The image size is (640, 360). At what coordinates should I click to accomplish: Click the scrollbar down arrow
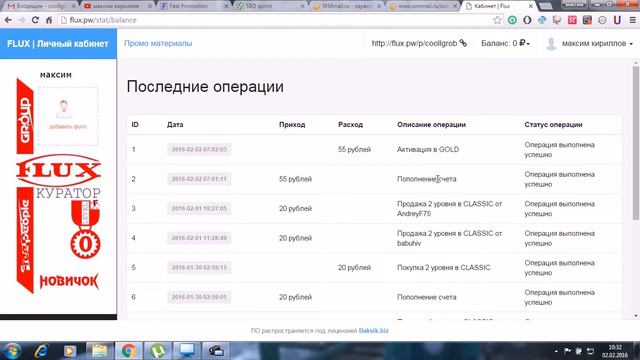tap(636, 316)
